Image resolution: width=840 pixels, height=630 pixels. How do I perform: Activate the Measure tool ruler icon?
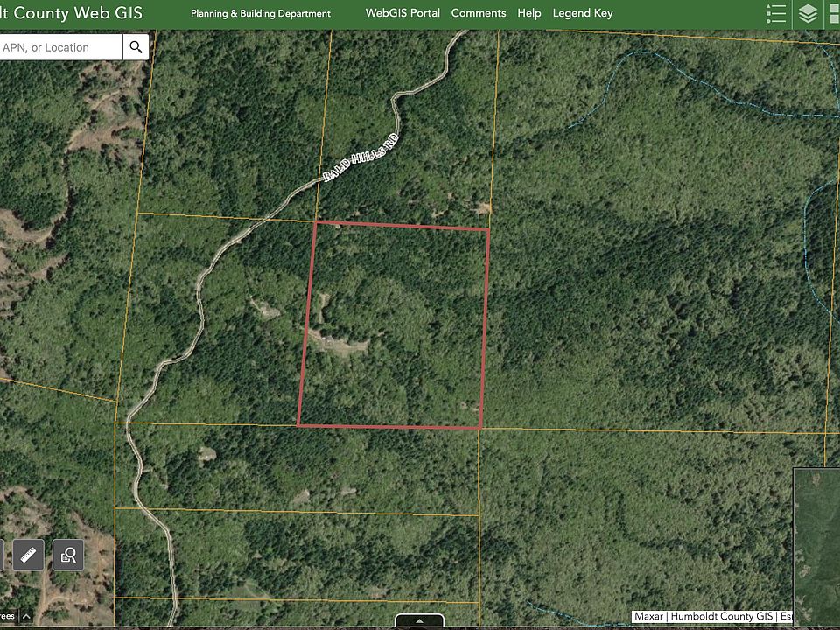pyautogui.click(x=27, y=554)
